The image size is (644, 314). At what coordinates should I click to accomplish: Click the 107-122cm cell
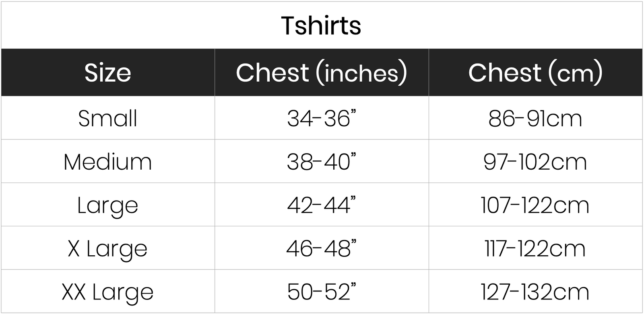click(535, 205)
